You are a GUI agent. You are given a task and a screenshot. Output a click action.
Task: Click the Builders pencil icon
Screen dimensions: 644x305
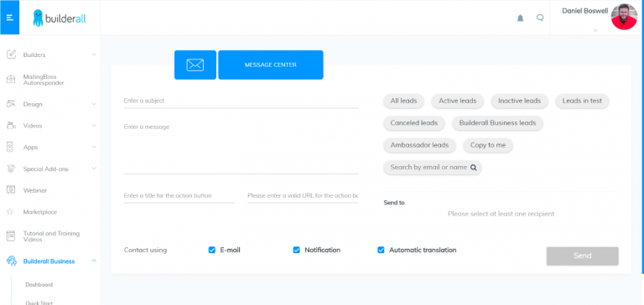click(11, 54)
